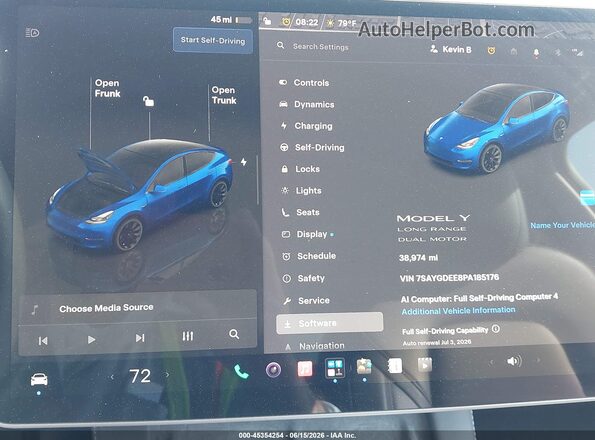Open the Phone app
The height and width of the screenshot is (440, 595).
pyautogui.click(x=241, y=371)
